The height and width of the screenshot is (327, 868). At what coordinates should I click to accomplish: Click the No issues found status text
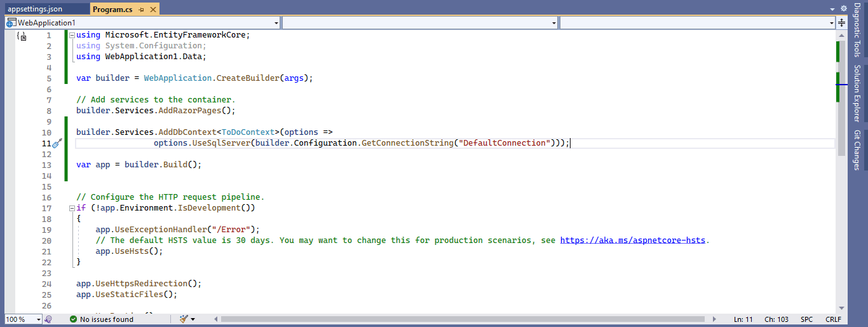[x=107, y=319]
